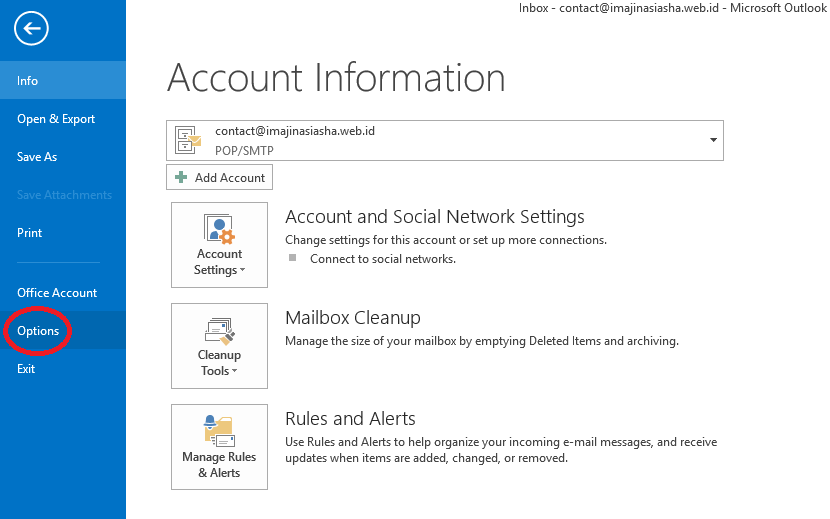Click the Add Account button
Viewport: 830px width, 519px height.
tap(219, 177)
